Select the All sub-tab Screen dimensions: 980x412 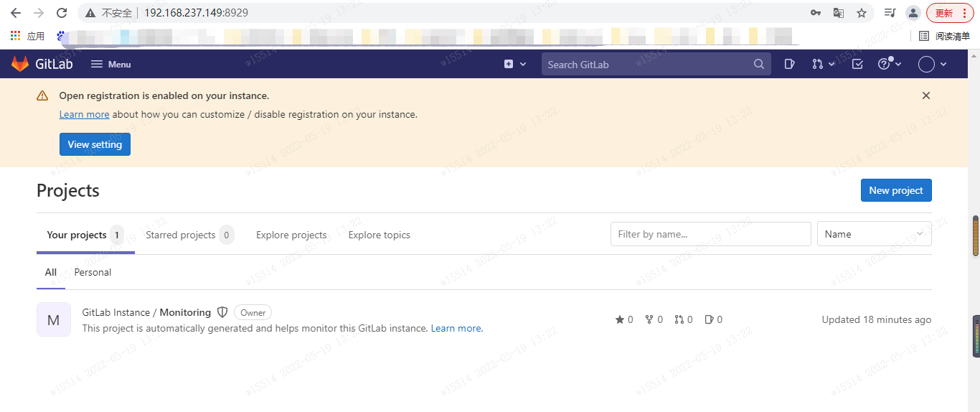click(x=51, y=272)
